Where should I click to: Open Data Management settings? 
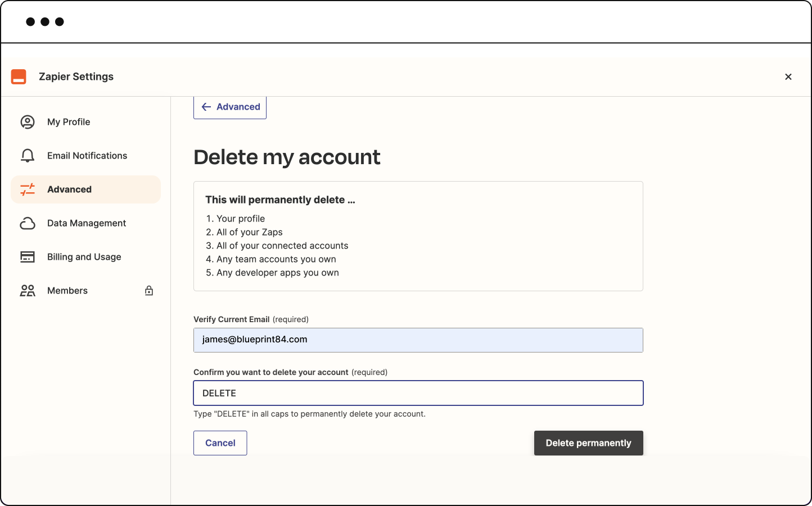click(x=85, y=223)
